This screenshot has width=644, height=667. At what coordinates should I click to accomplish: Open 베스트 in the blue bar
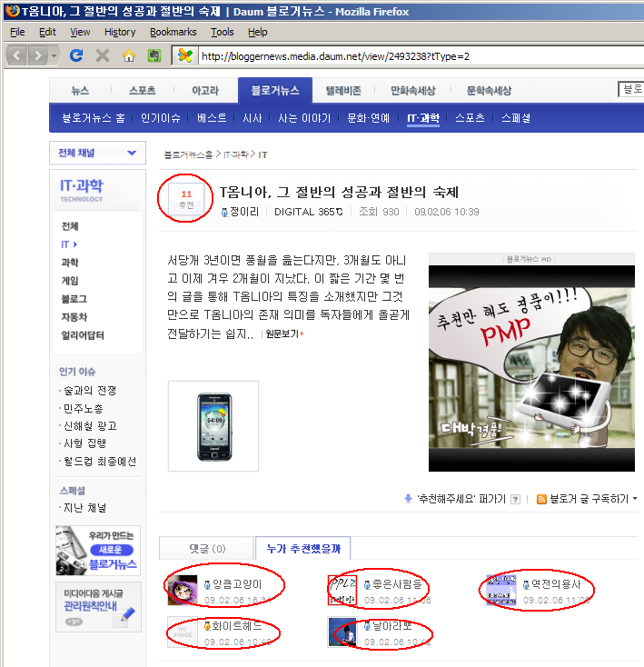tap(212, 118)
